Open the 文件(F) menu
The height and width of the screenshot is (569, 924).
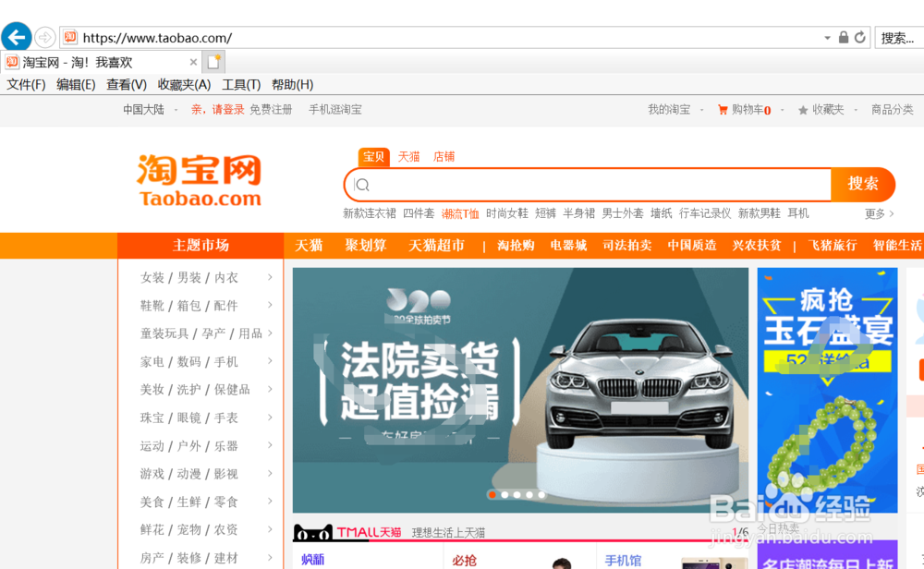coord(26,84)
